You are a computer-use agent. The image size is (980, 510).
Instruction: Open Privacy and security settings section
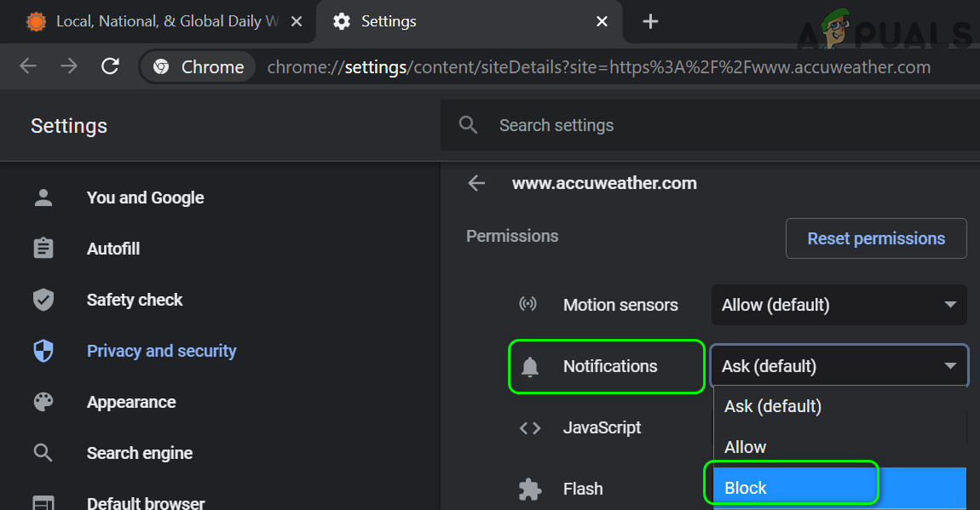161,351
